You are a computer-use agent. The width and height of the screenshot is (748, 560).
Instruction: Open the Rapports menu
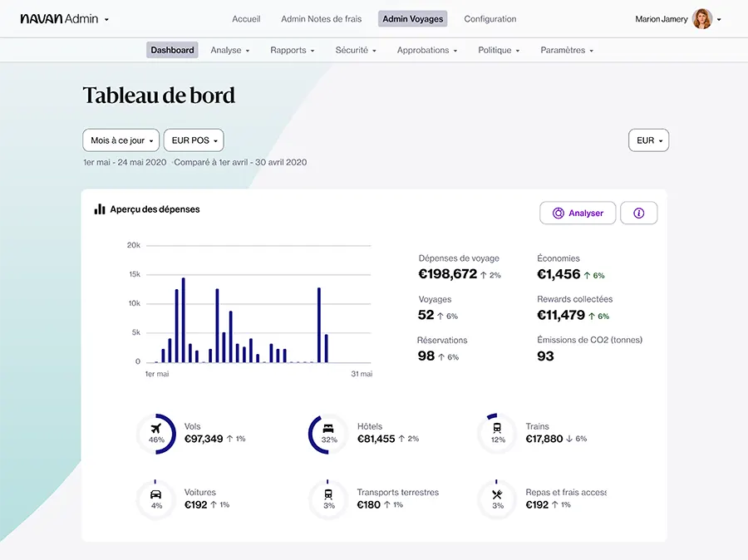pyautogui.click(x=292, y=50)
